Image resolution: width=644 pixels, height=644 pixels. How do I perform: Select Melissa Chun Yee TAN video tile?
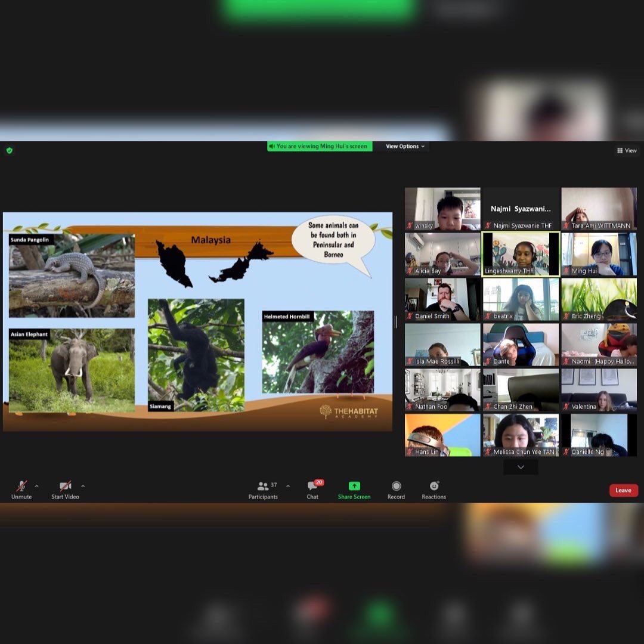pos(521,435)
